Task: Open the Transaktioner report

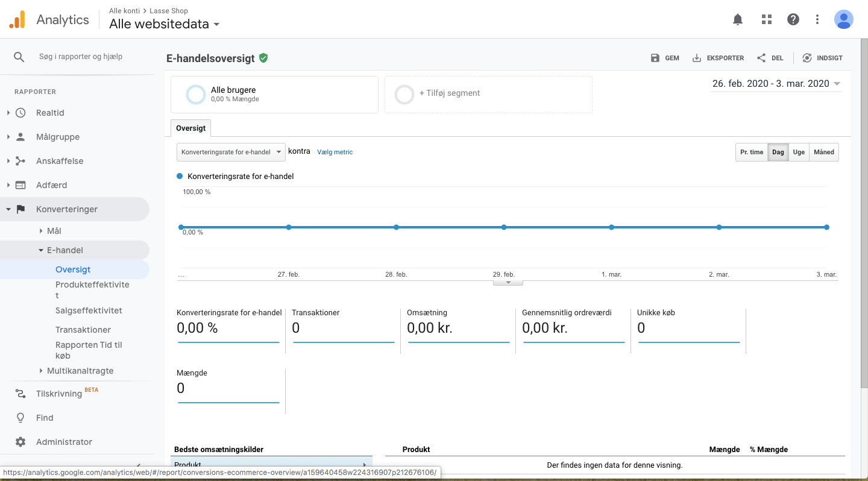Action: [83, 330]
